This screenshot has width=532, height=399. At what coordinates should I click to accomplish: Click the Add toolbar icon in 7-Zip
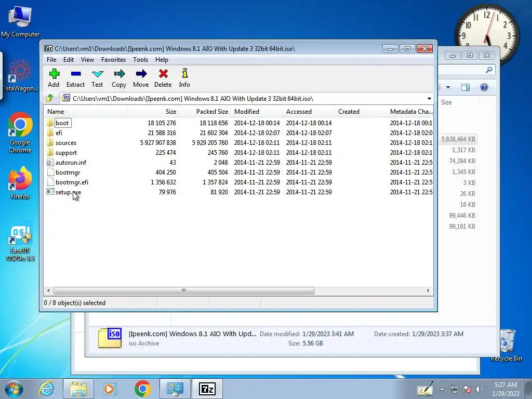[x=54, y=74]
